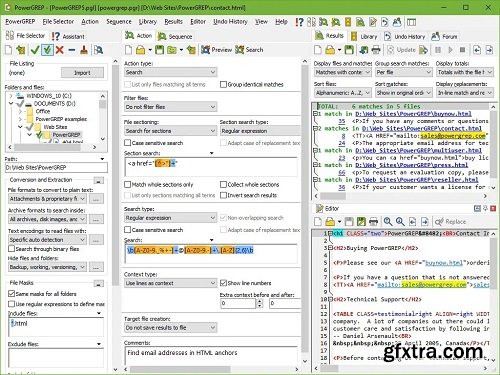Image resolution: width=500 pixels, height=375 pixels.
Task: Click the Editor print icon
Action: click(x=374, y=221)
